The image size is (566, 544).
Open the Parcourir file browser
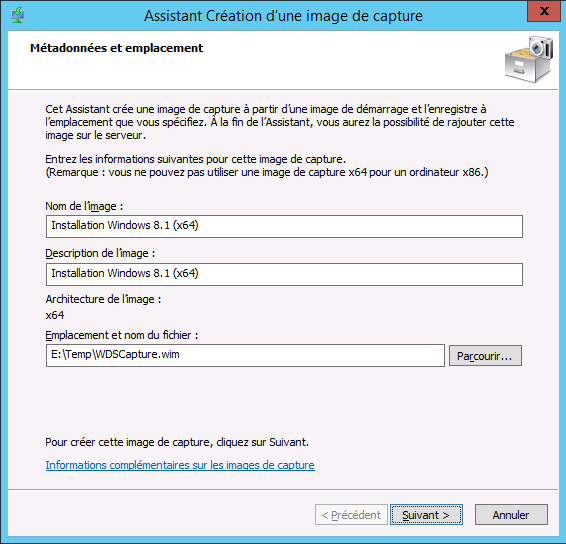485,356
